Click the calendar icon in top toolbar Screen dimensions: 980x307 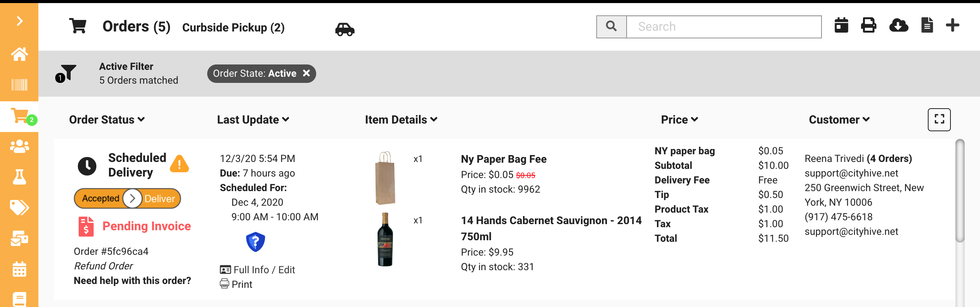[x=841, y=25]
